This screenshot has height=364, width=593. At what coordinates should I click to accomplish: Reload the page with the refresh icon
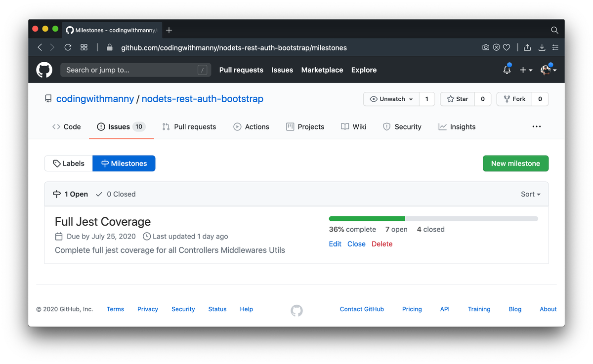pyautogui.click(x=68, y=47)
